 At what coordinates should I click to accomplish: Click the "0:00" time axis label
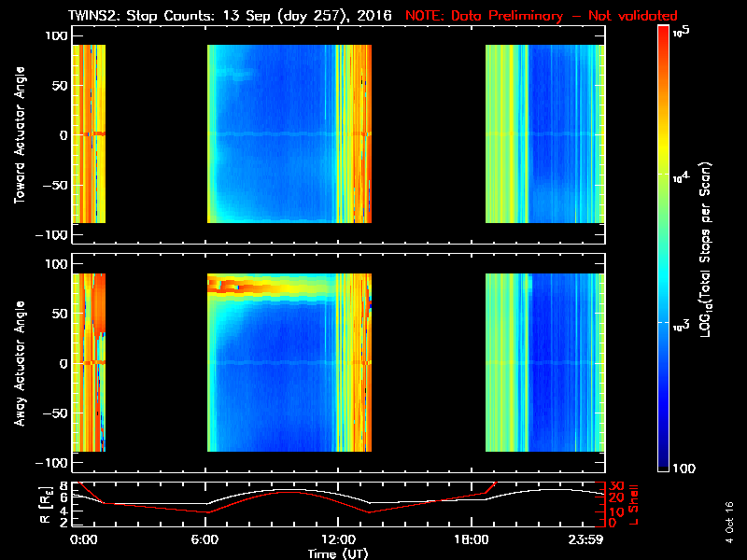tap(83, 539)
